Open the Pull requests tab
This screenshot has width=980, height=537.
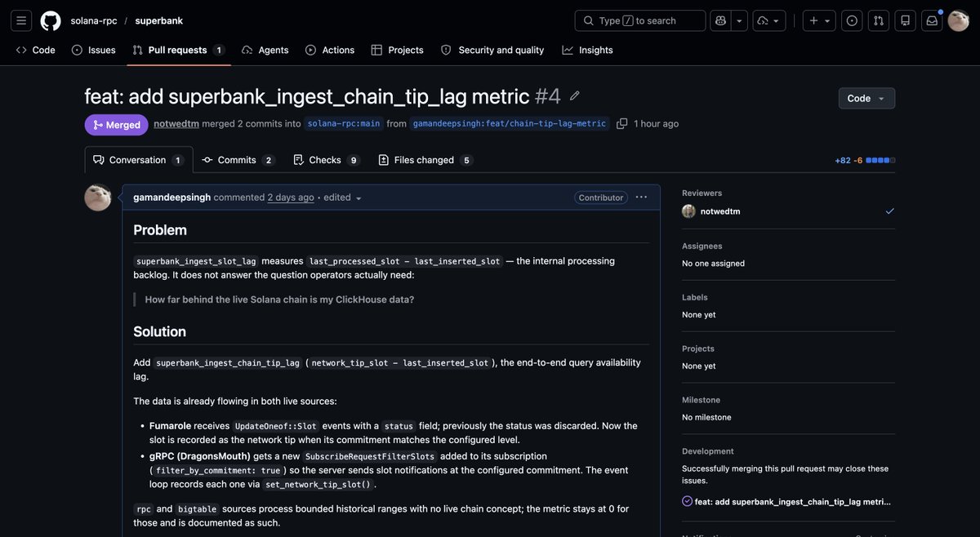click(178, 50)
